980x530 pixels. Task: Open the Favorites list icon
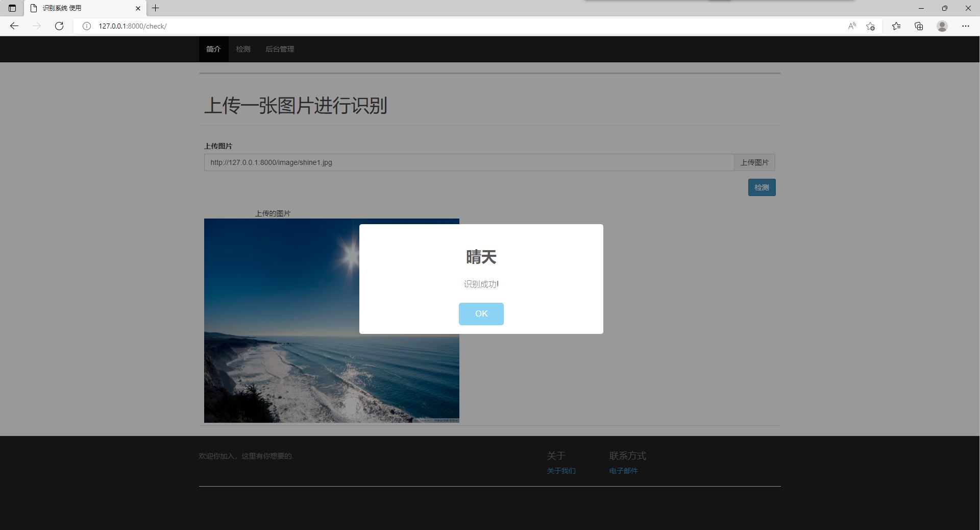tap(896, 26)
